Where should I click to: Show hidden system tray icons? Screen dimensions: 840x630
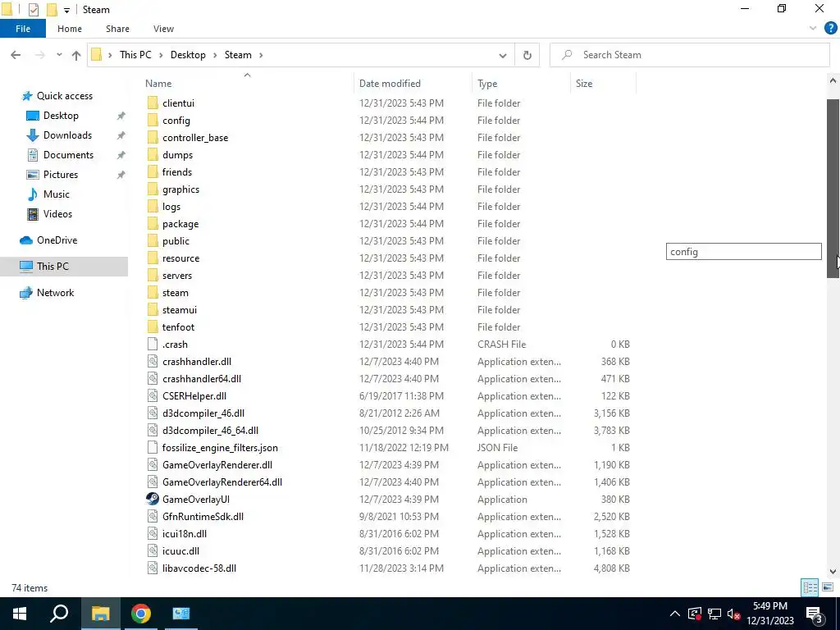(675, 614)
